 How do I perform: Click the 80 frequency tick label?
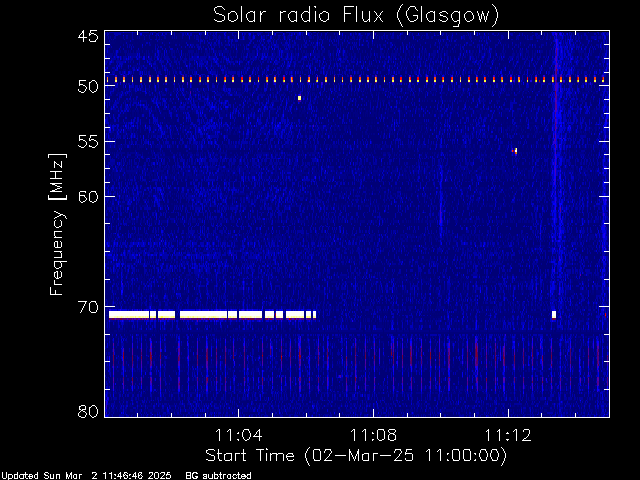pyautogui.click(x=88, y=411)
